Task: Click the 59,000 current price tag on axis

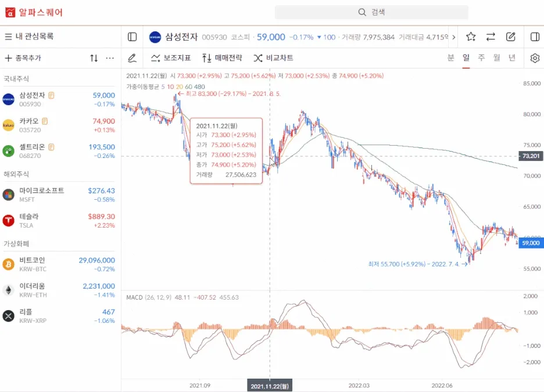Action: [x=531, y=243]
